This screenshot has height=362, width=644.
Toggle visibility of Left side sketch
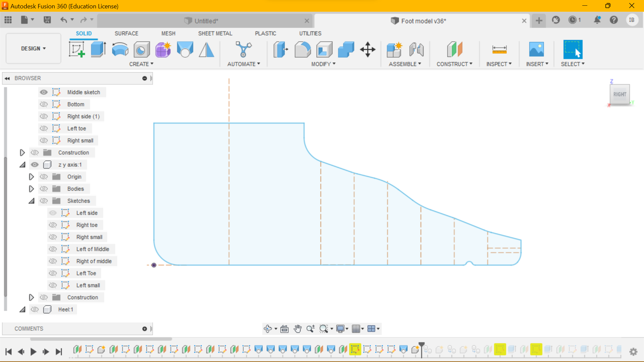[x=53, y=213]
